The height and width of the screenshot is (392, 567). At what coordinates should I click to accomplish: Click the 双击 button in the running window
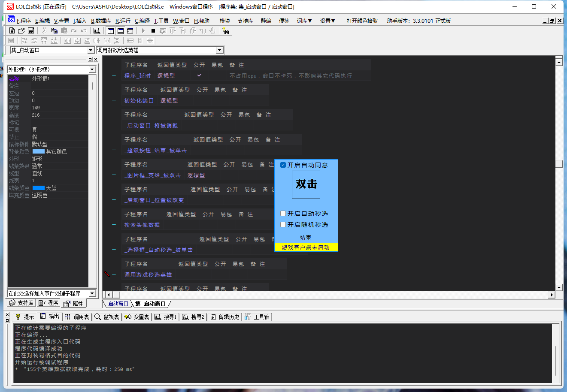pos(306,184)
